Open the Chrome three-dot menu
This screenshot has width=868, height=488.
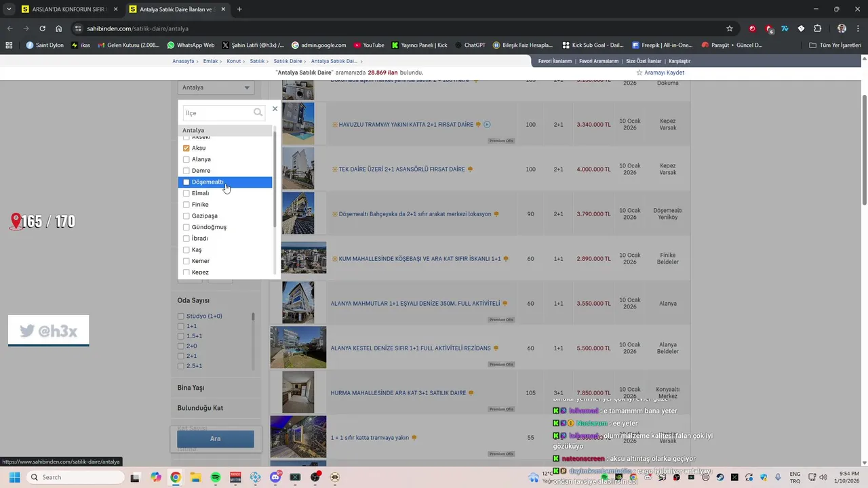point(857,28)
